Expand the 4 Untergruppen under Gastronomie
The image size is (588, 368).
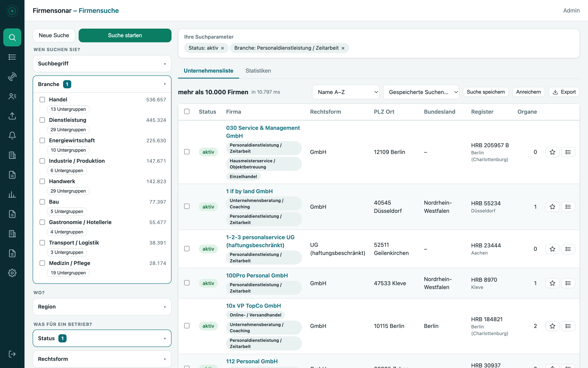click(x=67, y=232)
